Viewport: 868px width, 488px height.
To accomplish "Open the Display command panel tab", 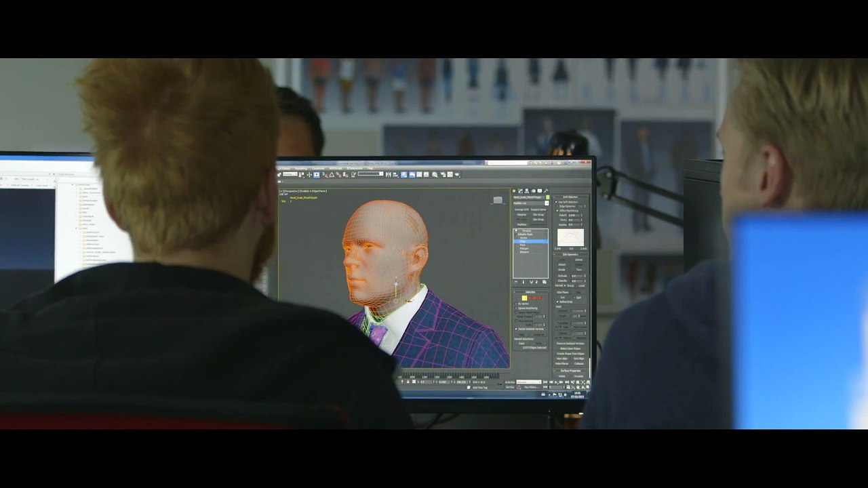I will point(538,191).
